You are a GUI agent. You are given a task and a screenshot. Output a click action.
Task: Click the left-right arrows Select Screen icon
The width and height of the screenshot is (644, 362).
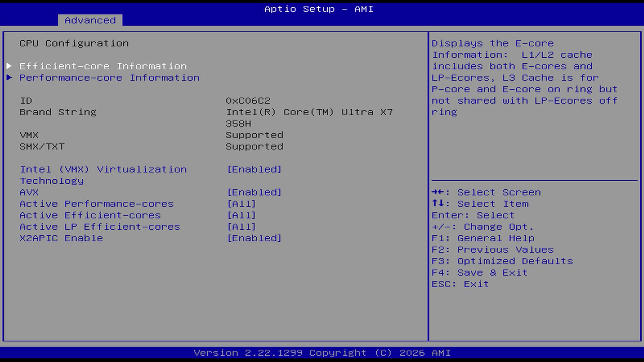click(x=438, y=192)
